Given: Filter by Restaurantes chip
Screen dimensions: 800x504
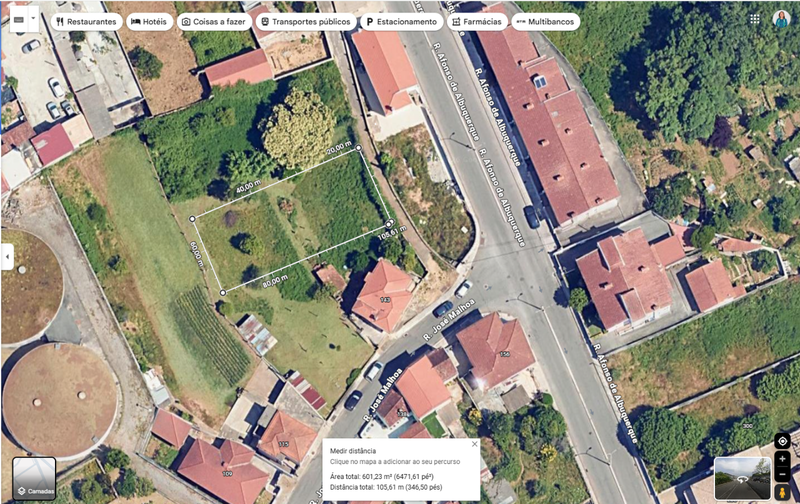Looking at the screenshot, I should pyautogui.click(x=86, y=22).
